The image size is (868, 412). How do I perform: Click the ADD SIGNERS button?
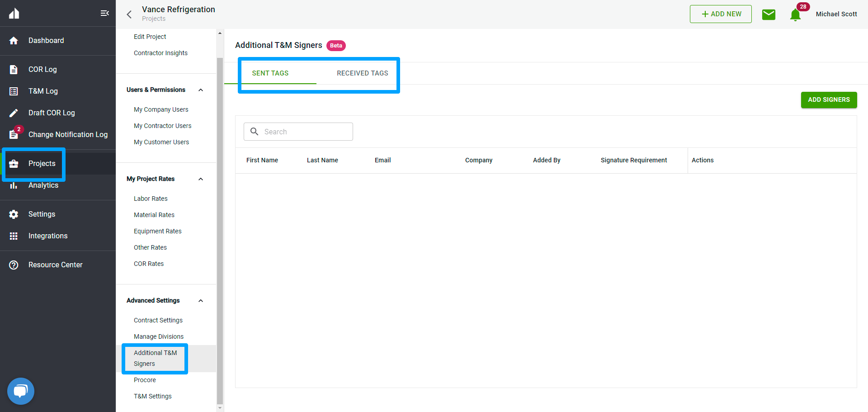(x=829, y=100)
